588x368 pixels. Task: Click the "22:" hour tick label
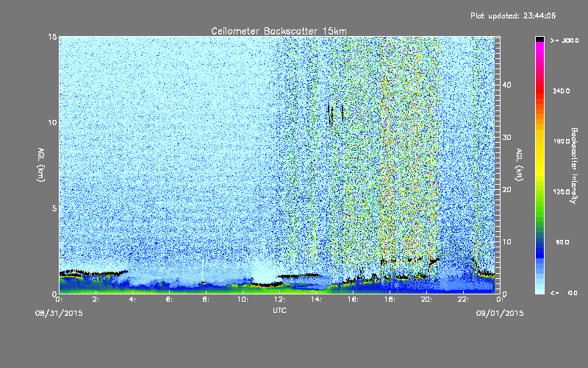click(463, 300)
